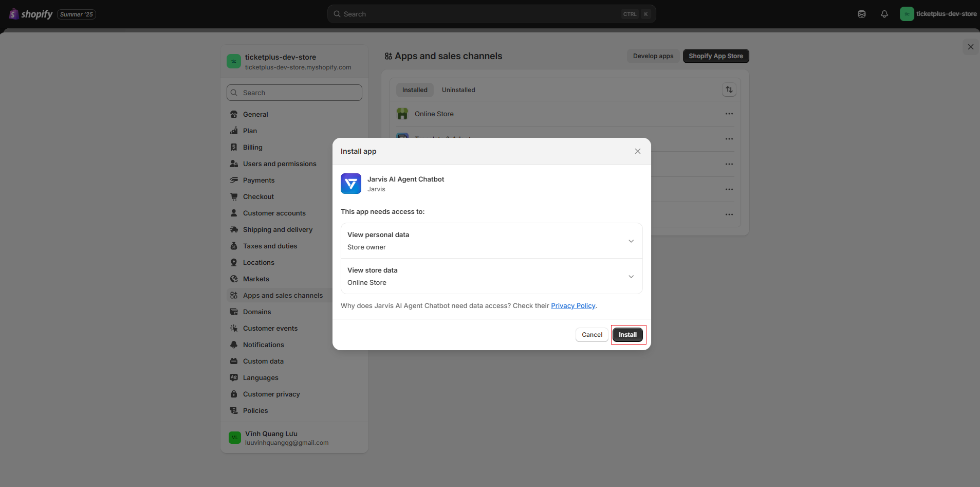
Task: Click the Locations pin icon
Action: [x=234, y=262]
